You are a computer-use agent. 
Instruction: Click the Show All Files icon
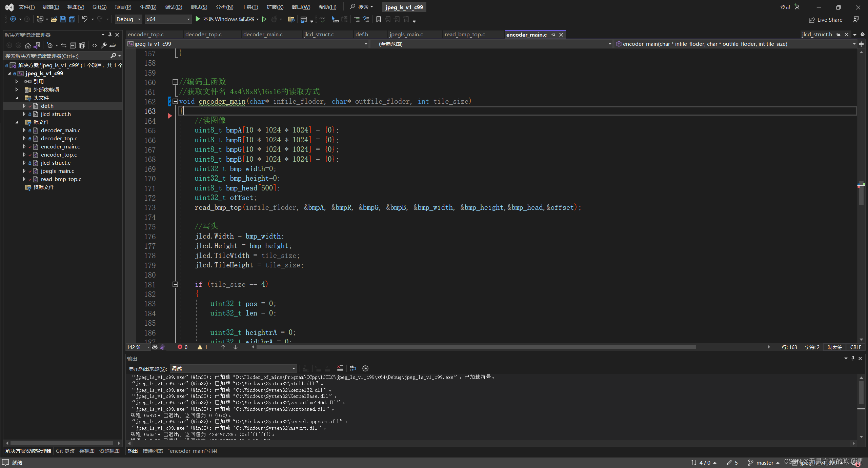(x=82, y=45)
